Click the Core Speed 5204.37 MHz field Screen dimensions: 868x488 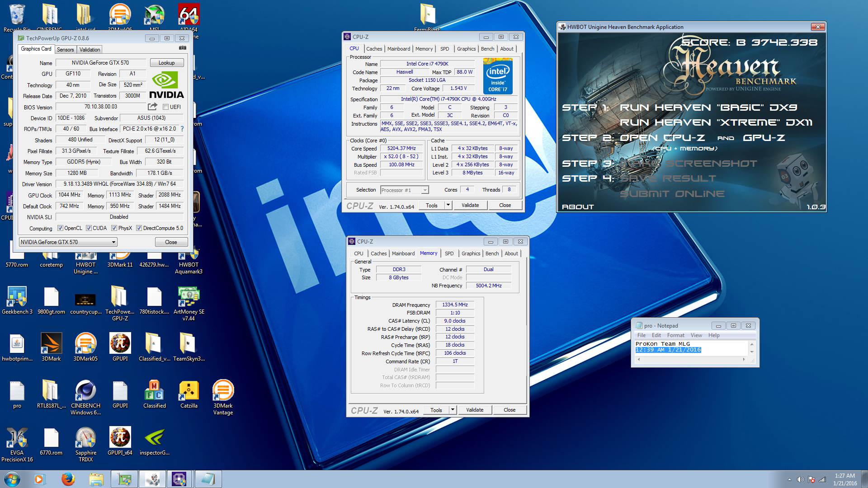click(401, 148)
